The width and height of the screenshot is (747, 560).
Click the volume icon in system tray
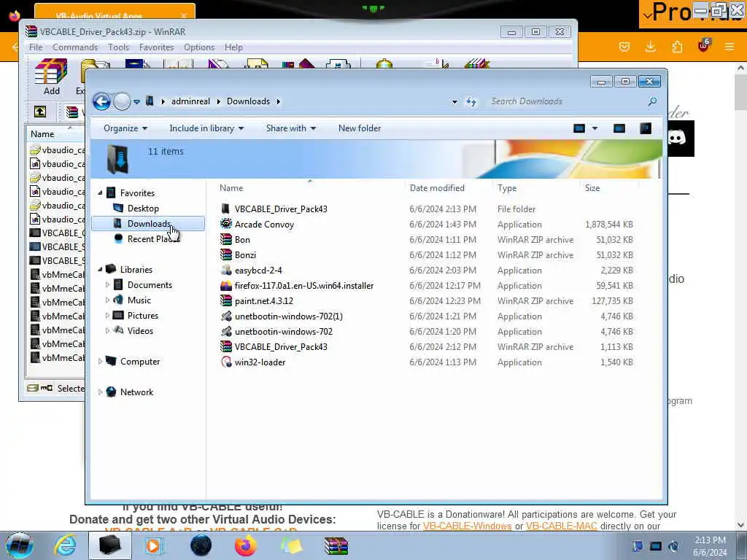pyautogui.click(x=673, y=546)
